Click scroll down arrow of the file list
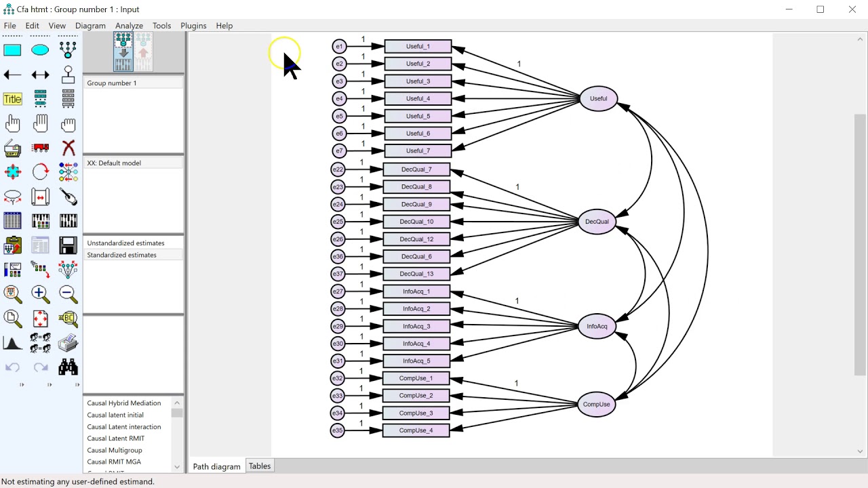Viewport: 868px width, 488px height. coord(177,466)
